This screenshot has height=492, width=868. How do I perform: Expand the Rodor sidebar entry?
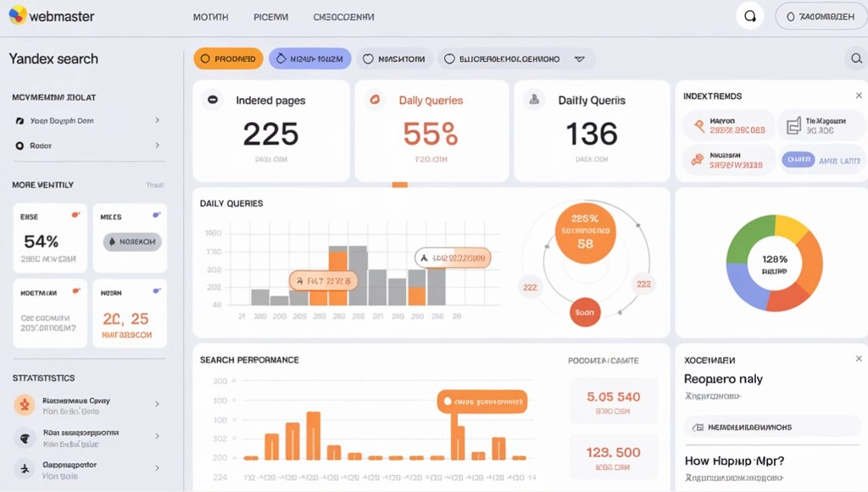tap(158, 143)
